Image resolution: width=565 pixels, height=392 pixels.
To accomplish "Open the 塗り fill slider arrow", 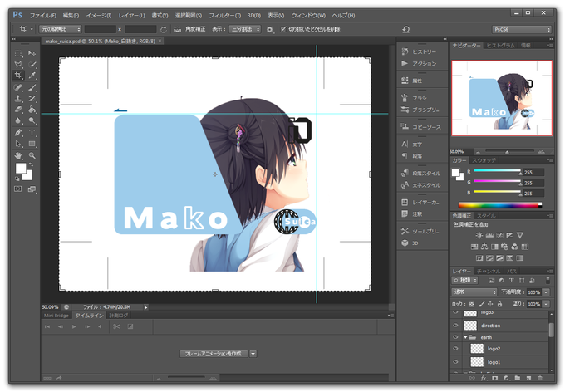I will tap(546, 304).
